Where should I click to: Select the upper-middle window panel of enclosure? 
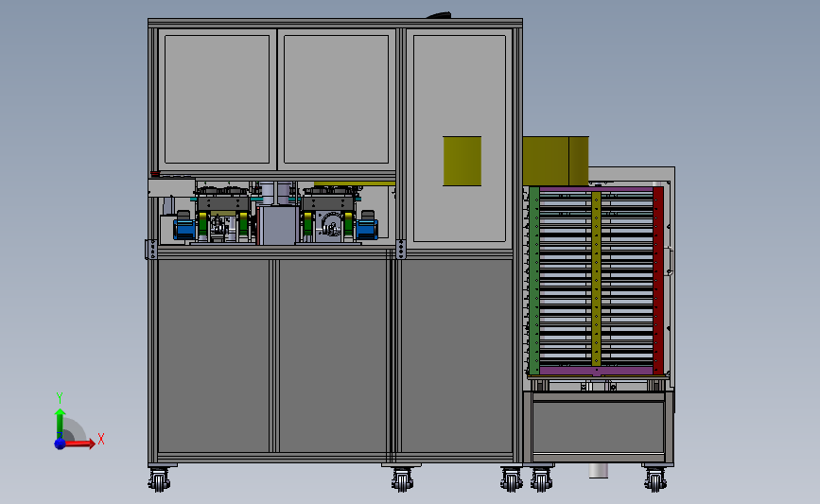point(337,99)
